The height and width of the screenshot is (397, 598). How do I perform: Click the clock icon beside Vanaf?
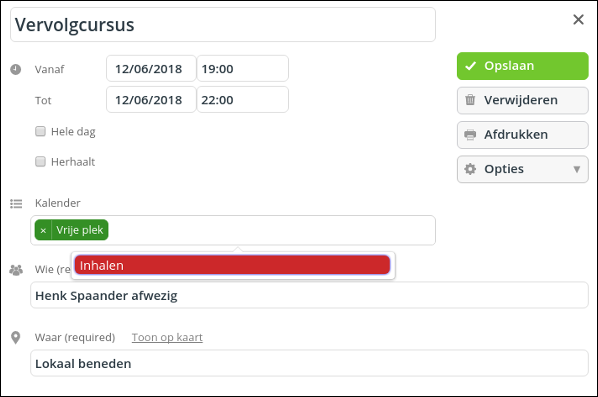[x=16, y=69]
